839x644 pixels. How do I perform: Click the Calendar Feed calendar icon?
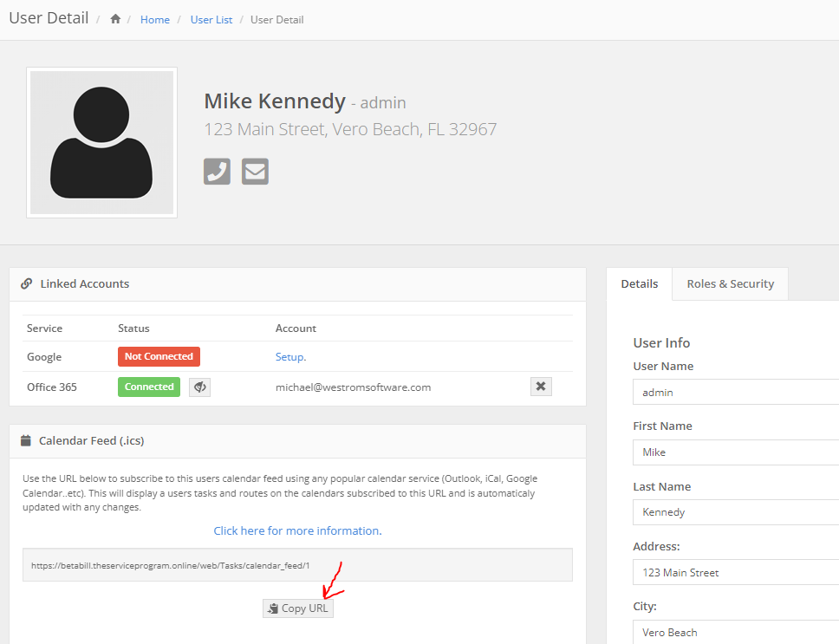coord(26,440)
